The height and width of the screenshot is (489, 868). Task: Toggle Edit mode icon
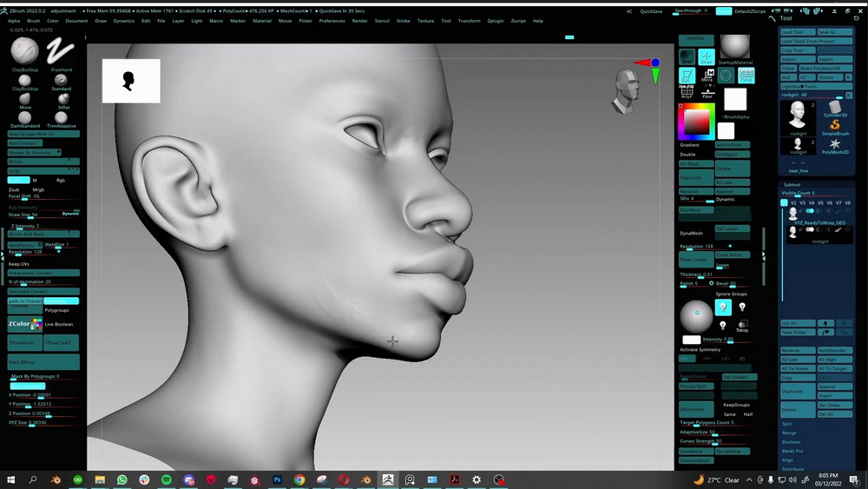(687, 76)
